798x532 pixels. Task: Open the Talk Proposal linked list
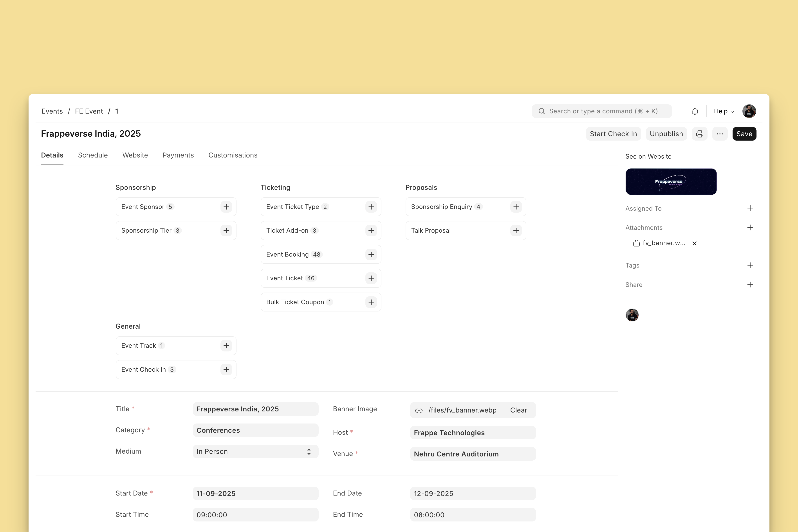tap(431, 231)
